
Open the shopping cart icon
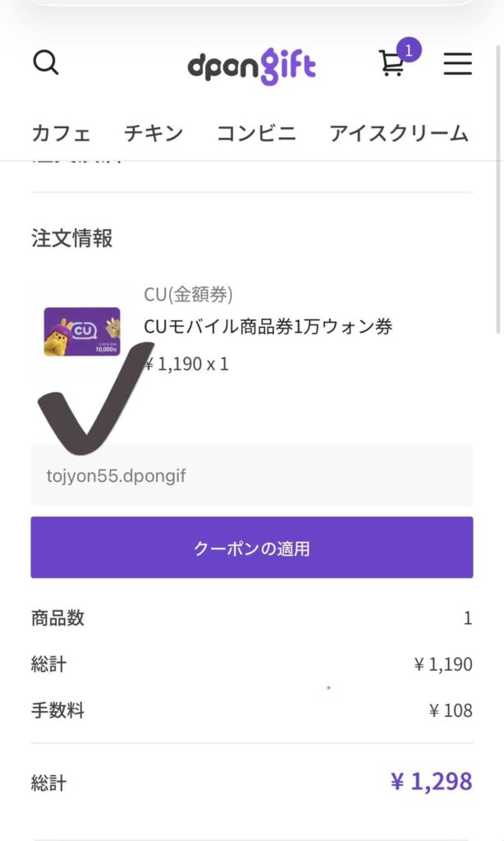[x=392, y=64]
